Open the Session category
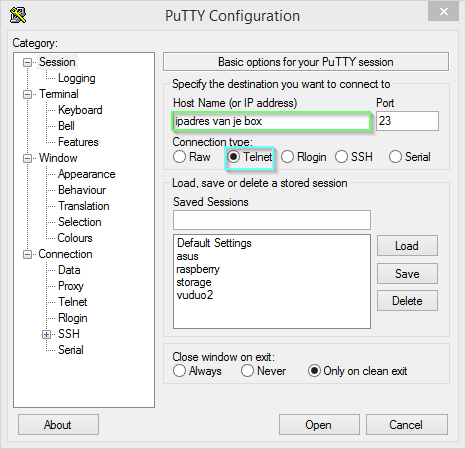The height and width of the screenshot is (449, 466). pyautogui.click(x=57, y=62)
